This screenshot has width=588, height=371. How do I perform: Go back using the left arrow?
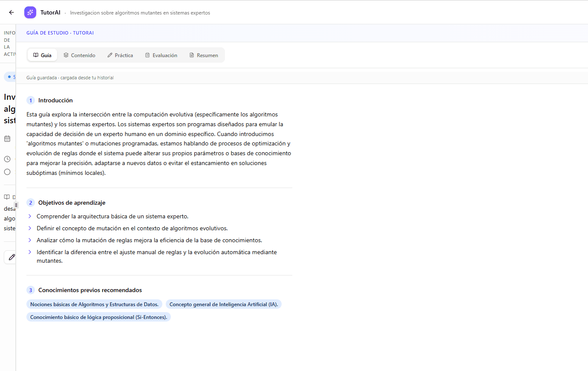click(x=12, y=12)
